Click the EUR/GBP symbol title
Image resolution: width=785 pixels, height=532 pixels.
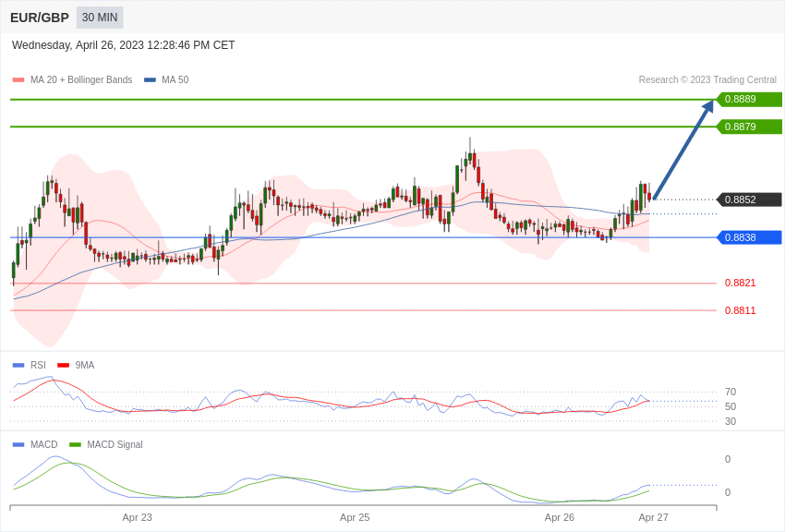click(x=40, y=18)
